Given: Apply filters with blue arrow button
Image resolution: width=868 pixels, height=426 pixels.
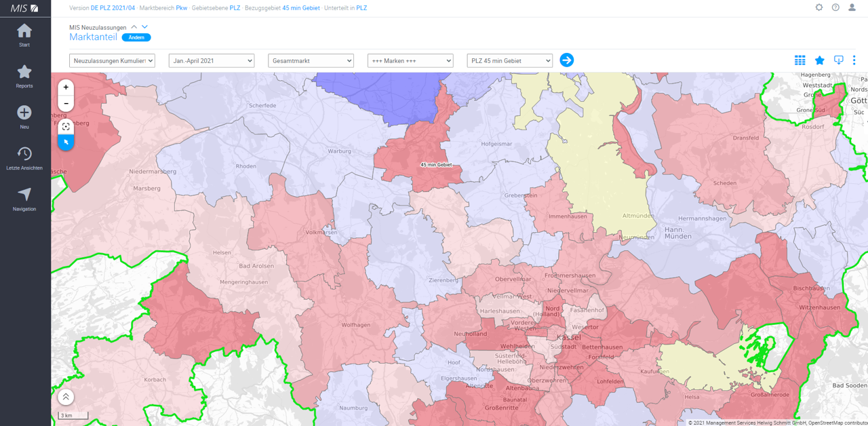Looking at the screenshot, I should pos(567,60).
